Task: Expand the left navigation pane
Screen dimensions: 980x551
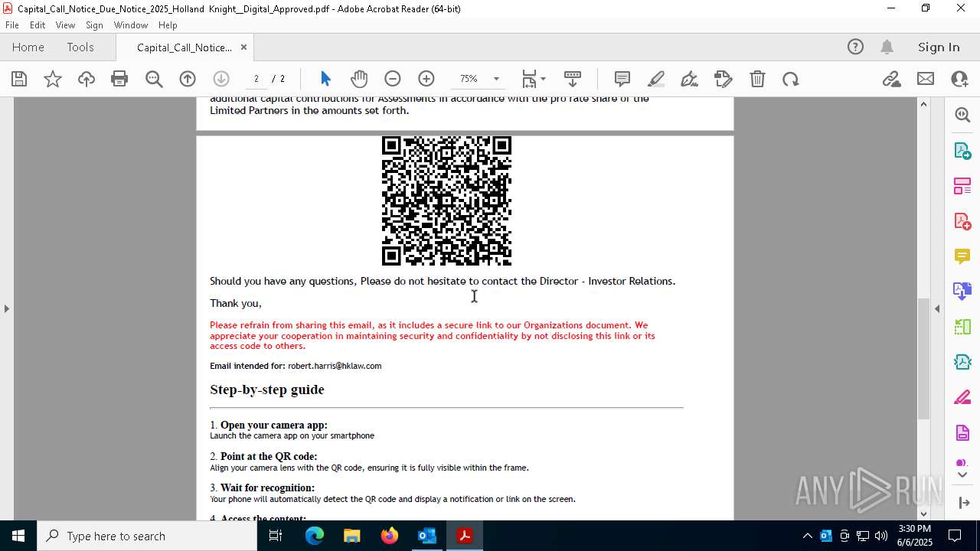Action: click(x=6, y=308)
